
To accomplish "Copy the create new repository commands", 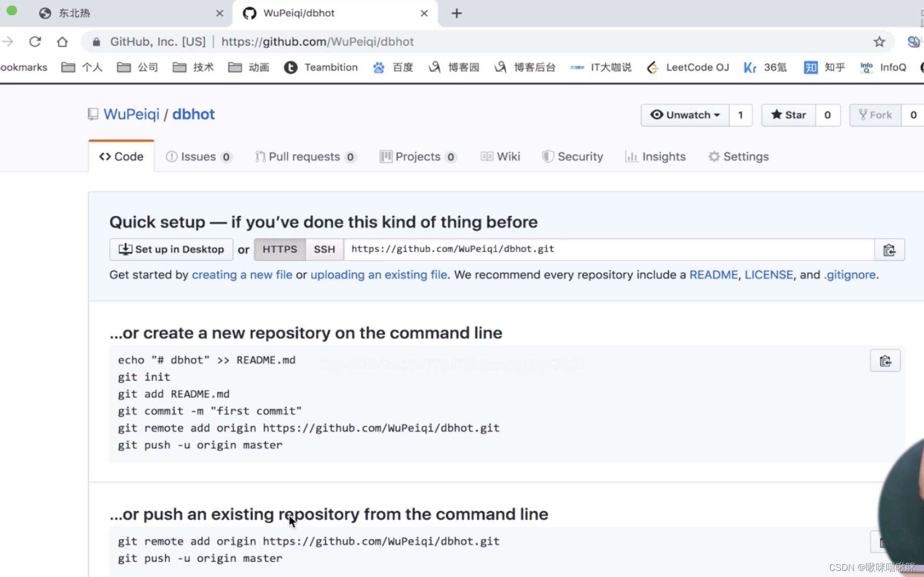I will tap(885, 361).
